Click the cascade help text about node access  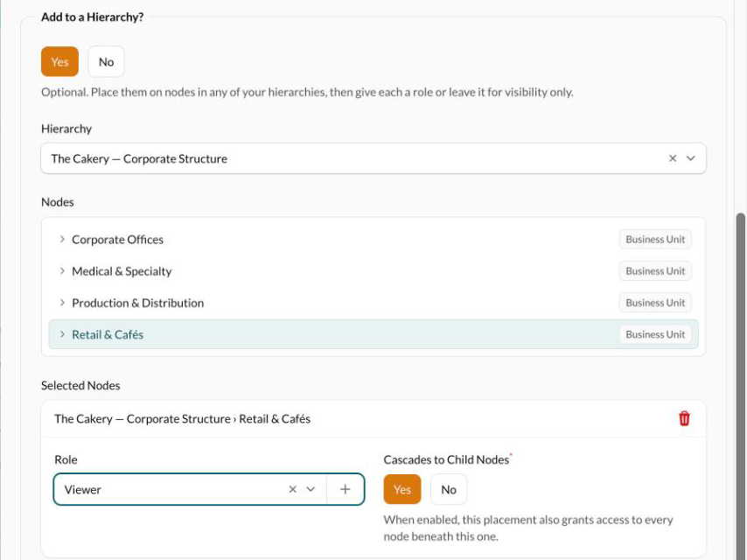(528, 528)
